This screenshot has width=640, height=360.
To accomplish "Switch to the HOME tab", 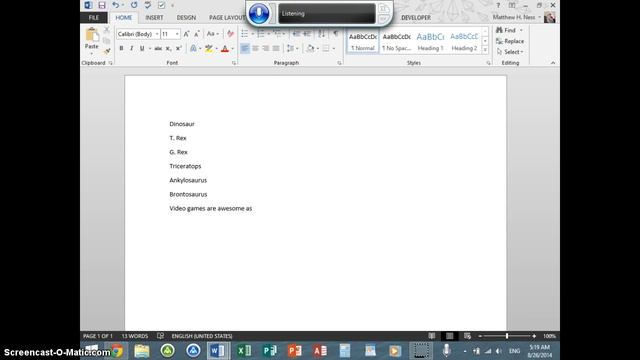I will [124, 18].
